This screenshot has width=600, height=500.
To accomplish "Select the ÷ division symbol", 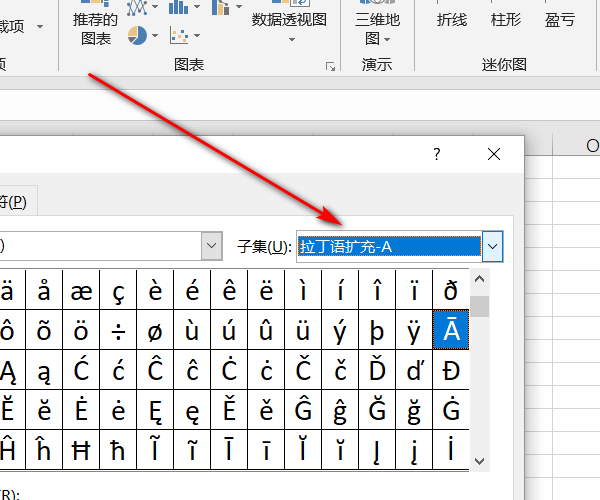I will click(120, 328).
